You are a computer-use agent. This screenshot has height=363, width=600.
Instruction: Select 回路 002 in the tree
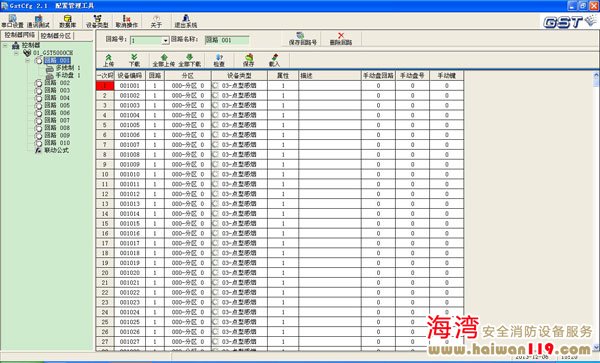pos(57,83)
